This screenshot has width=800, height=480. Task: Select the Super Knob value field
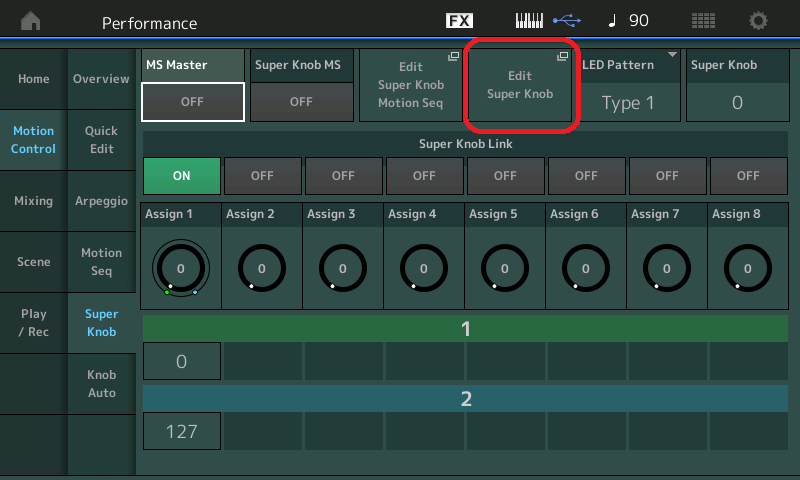[x=736, y=102]
